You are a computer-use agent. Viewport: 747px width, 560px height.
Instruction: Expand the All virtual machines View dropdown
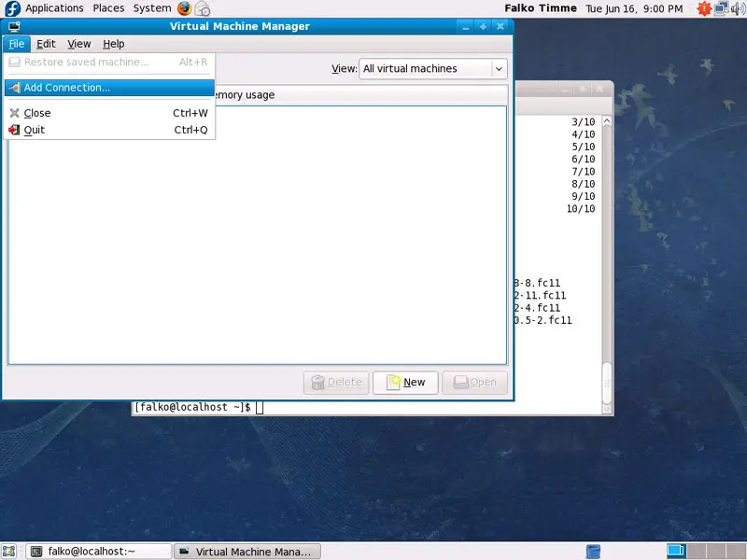point(433,68)
